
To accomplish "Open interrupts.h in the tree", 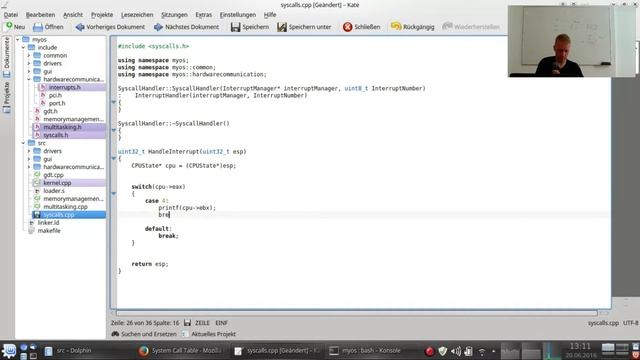I will (64, 87).
